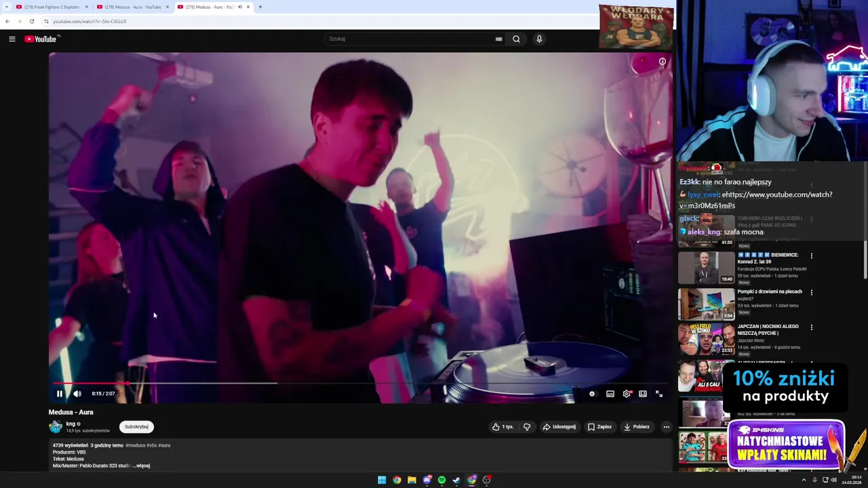Click the Natychmiastowe wpłaty skinami banner
The height and width of the screenshot is (488, 868).
point(787,444)
